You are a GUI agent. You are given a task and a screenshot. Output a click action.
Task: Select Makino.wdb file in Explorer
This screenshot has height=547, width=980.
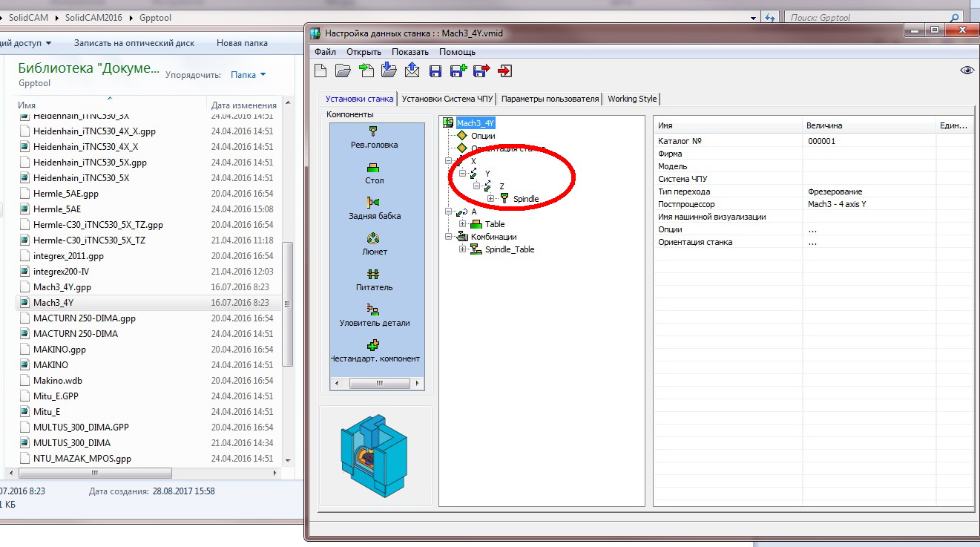click(58, 381)
